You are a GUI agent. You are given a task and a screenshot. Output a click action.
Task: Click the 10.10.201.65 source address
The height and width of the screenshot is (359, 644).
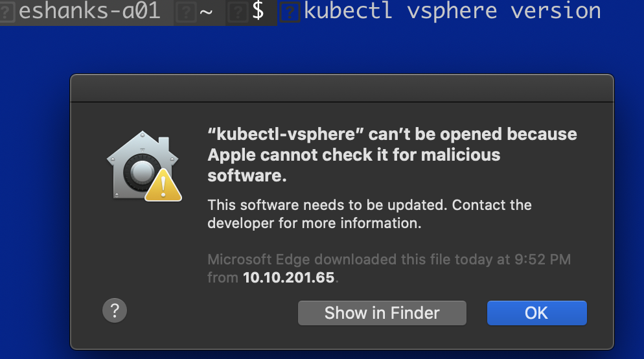click(x=289, y=278)
